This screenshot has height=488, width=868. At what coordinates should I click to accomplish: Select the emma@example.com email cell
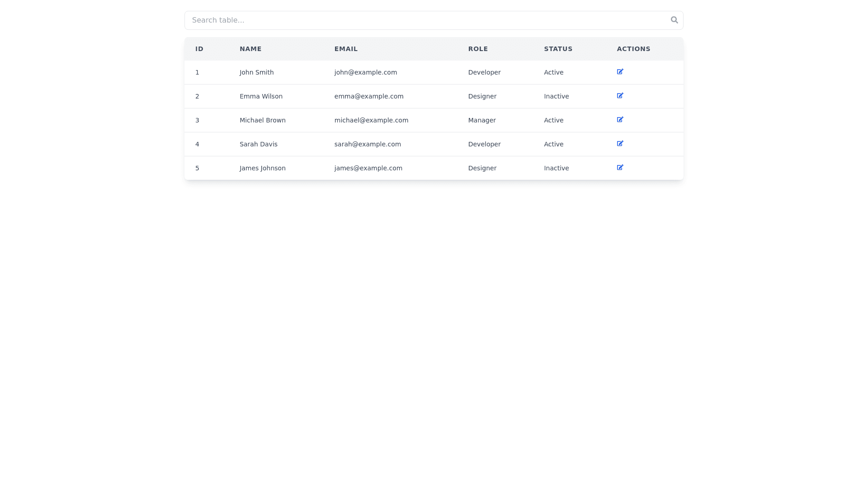[368, 96]
